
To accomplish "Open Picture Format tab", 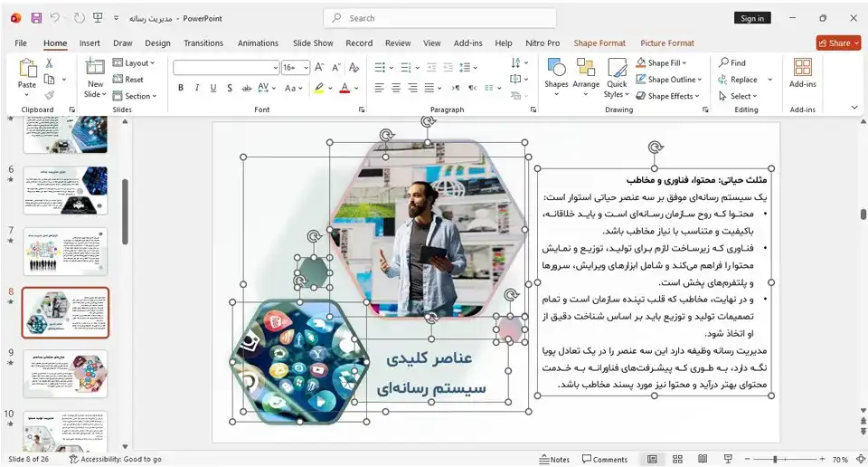I will [x=667, y=43].
